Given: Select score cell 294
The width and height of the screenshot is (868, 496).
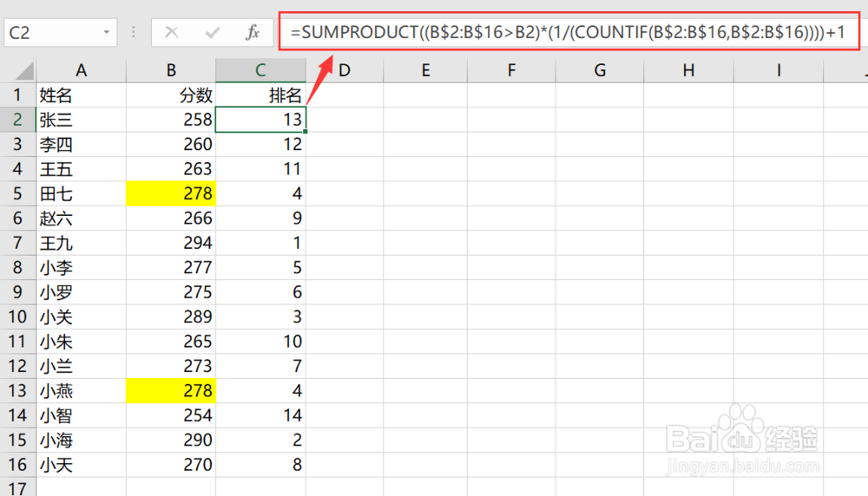Looking at the screenshot, I should pos(171,243).
